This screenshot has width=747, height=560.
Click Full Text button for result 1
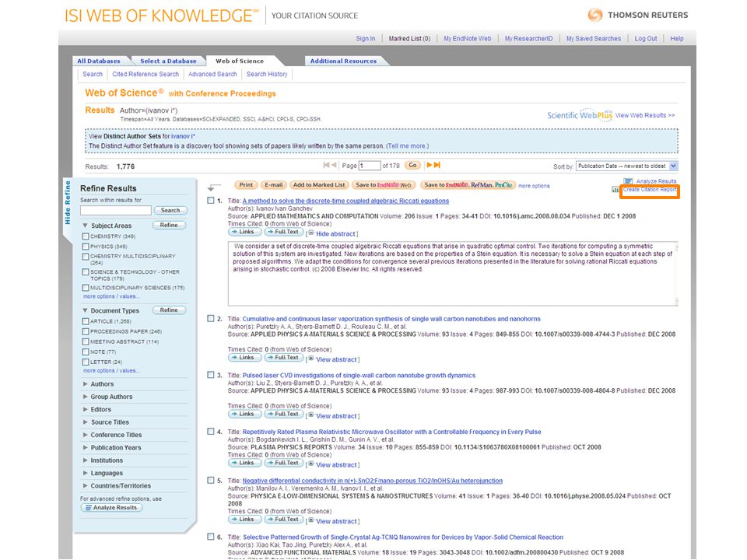pyautogui.click(x=284, y=232)
